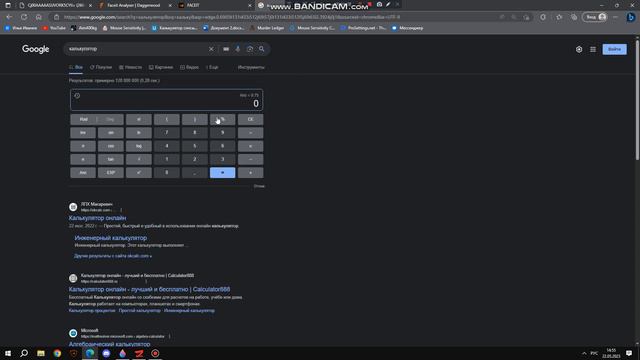Open search by image camera icon

(x=250, y=49)
